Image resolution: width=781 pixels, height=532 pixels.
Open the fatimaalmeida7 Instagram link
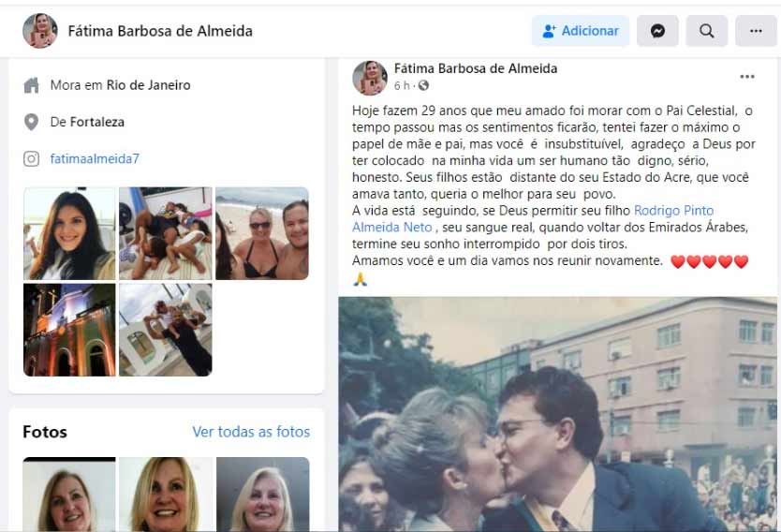[x=95, y=159]
